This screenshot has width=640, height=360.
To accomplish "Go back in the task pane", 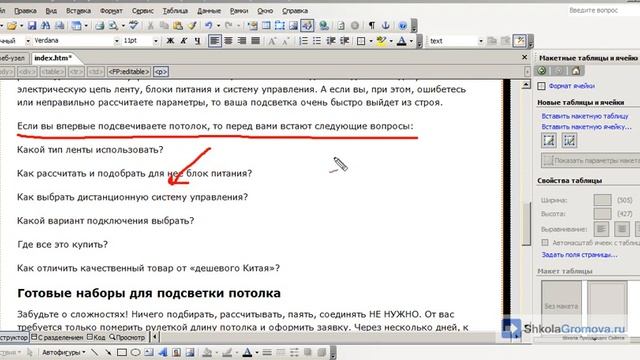I will pos(542,71).
